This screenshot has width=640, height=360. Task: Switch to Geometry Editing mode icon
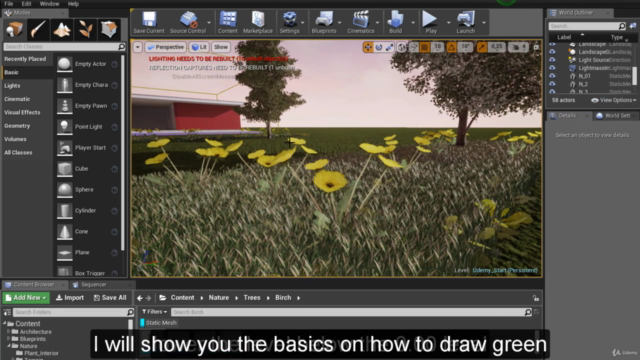pos(109,29)
